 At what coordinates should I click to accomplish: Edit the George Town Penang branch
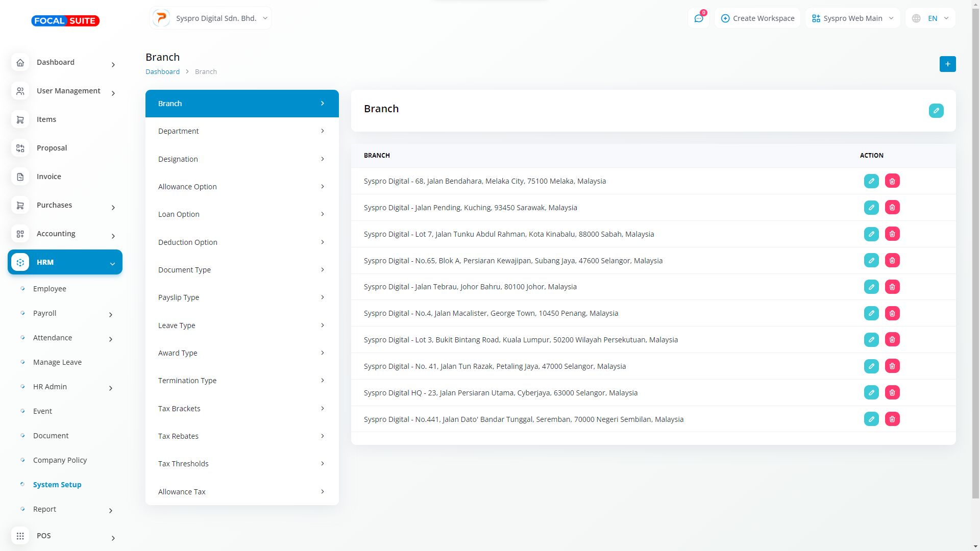(871, 313)
